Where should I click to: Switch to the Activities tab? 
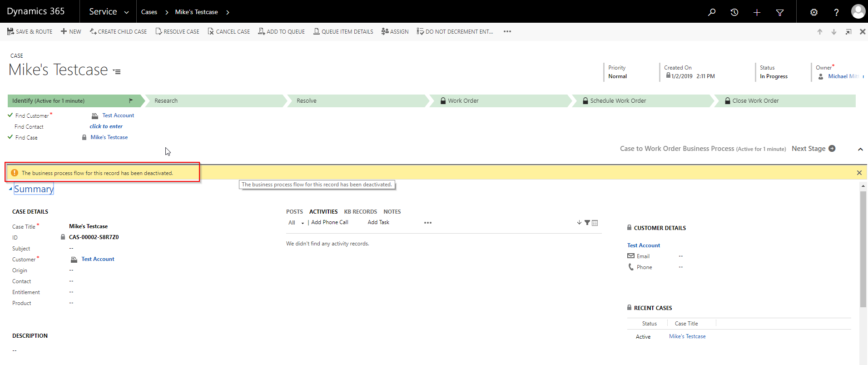click(x=323, y=212)
